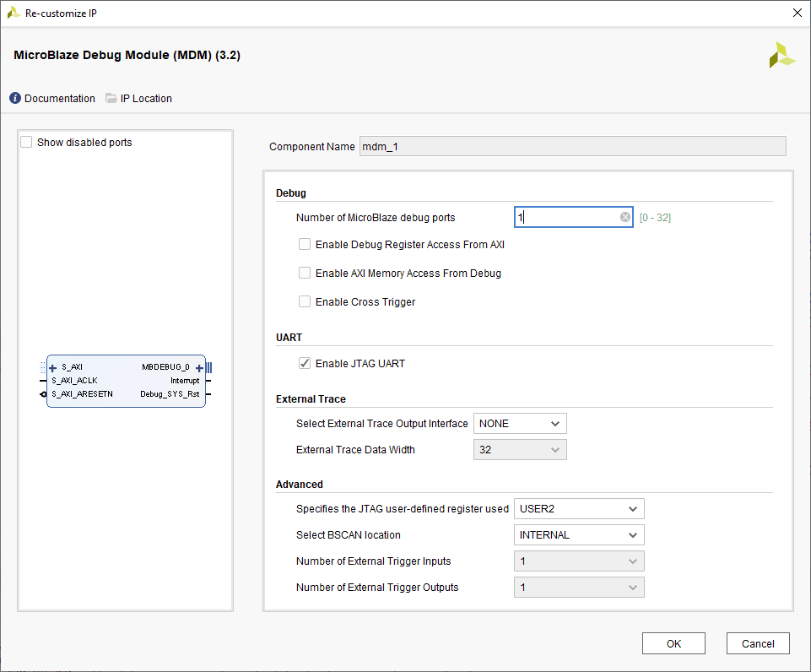Close the Re-customize IP dialog
Viewport: 811px width, 672px height.
point(797,13)
